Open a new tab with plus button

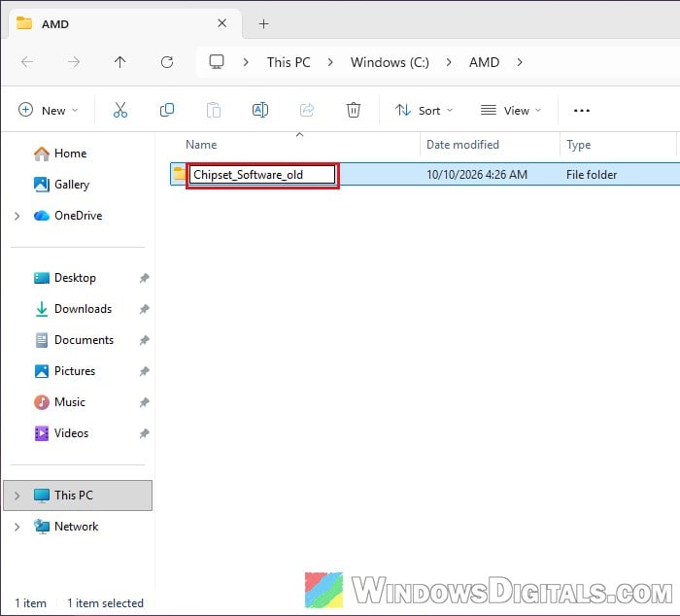[x=263, y=24]
